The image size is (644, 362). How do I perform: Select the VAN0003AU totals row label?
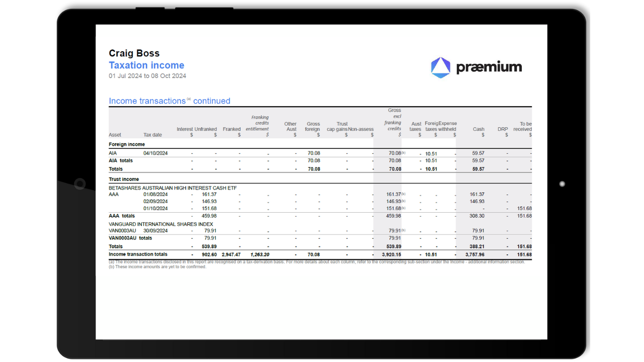tap(130, 238)
